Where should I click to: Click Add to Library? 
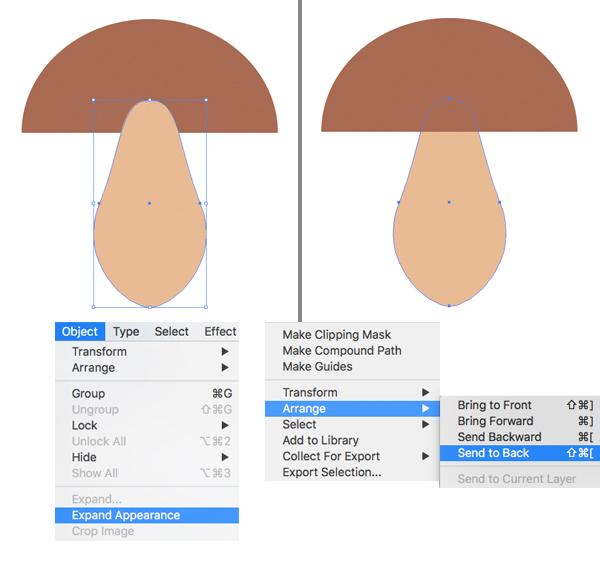click(320, 440)
